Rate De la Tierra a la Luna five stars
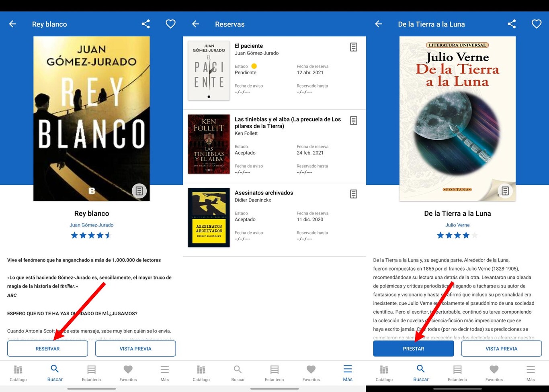 pyautogui.click(x=475, y=236)
